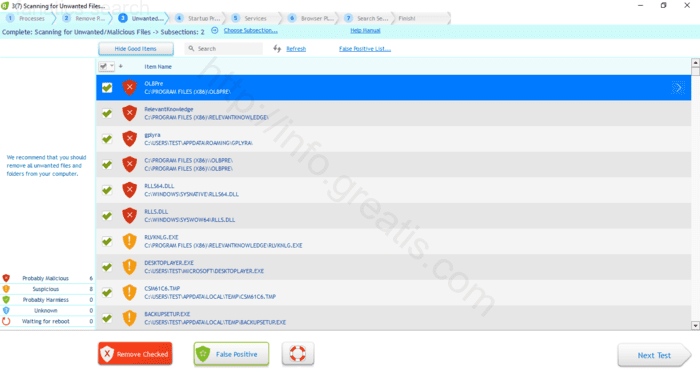Click the red shield icon for RLLS.DLL
Image resolution: width=700 pixels, height=373 pixels.
click(x=129, y=216)
